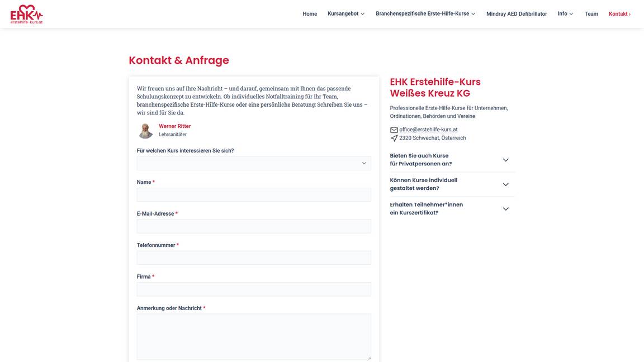644x362 pixels.
Task: Click the EHK erstehilfe-kurs.at logo
Action: pyautogui.click(x=26, y=14)
